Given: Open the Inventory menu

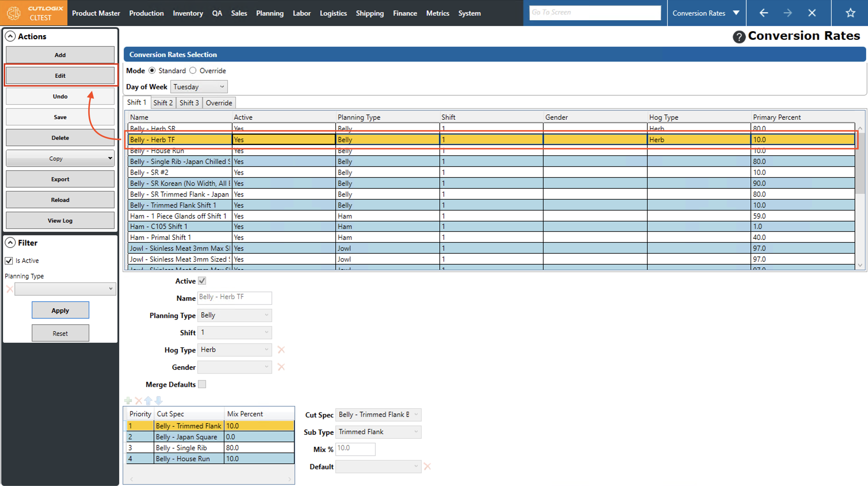Looking at the screenshot, I should coord(188,13).
